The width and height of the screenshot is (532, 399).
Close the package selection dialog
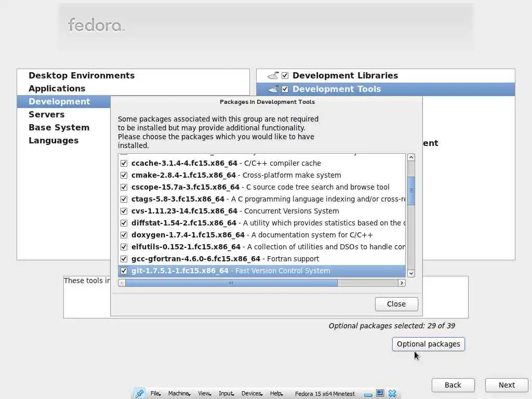pos(396,304)
